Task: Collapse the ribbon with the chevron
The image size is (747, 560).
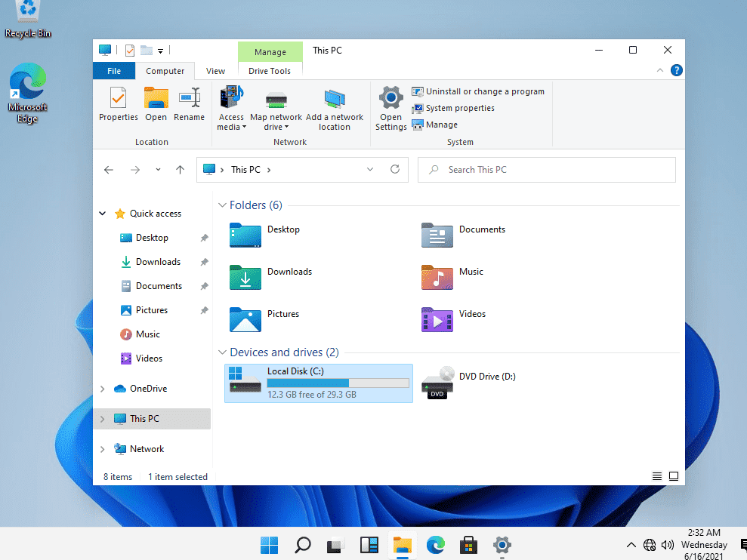Action: pos(660,70)
